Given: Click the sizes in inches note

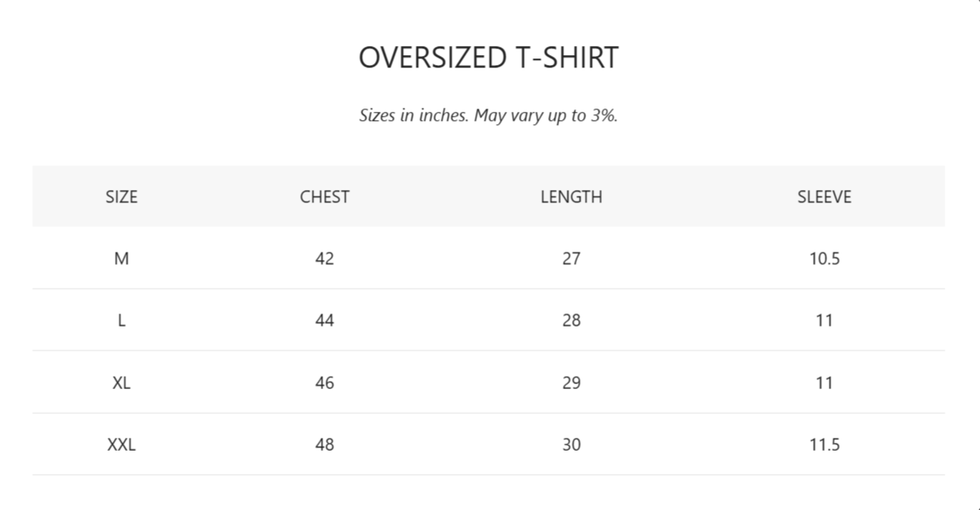Looking at the screenshot, I should pyautogui.click(x=488, y=116).
